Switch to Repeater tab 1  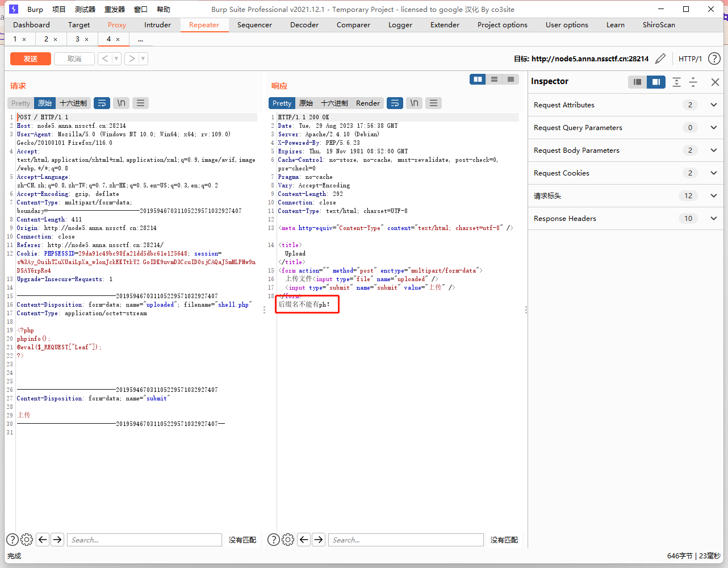click(x=15, y=39)
